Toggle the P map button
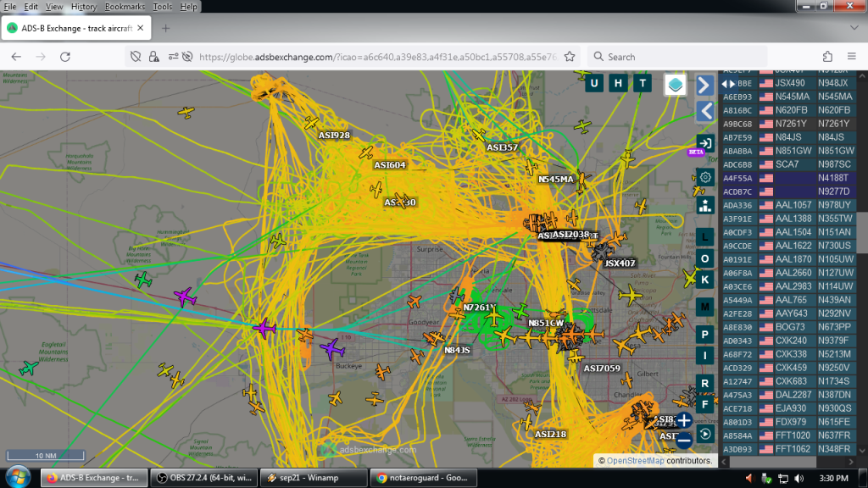The image size is (868, 488). point(704,335)
